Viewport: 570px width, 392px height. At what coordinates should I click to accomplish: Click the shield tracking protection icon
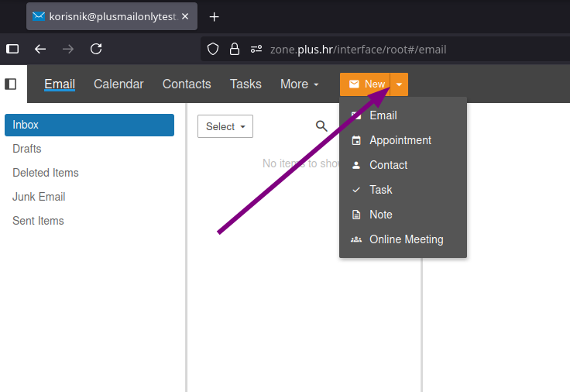(213, 50)
